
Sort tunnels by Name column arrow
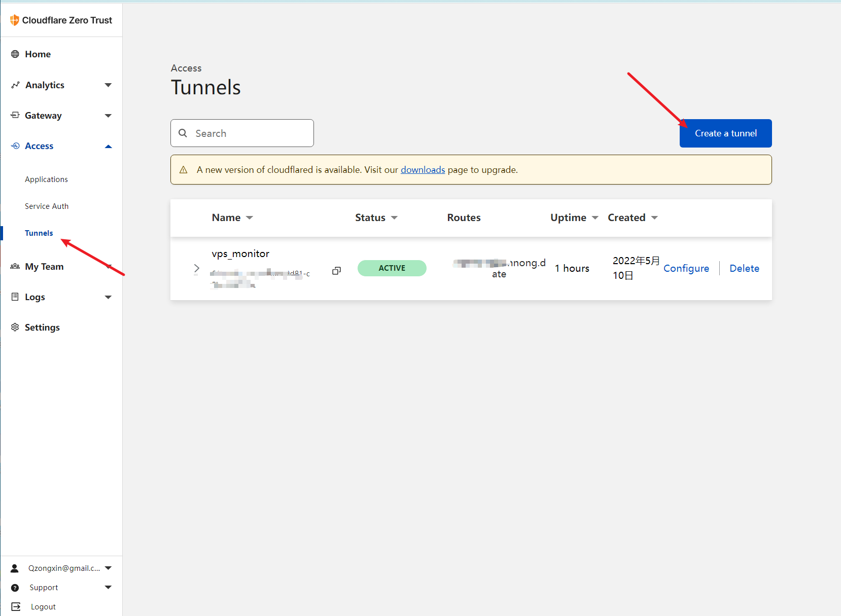coord(250,218)
